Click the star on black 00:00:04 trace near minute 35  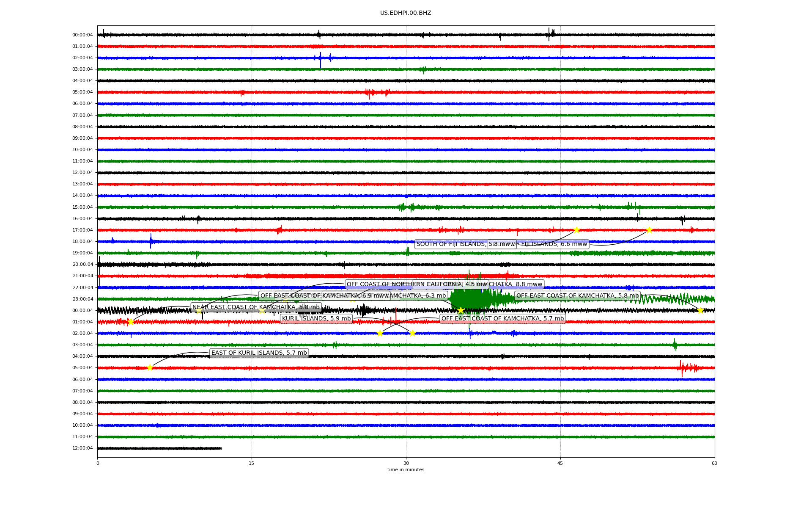tap(461, 310)
